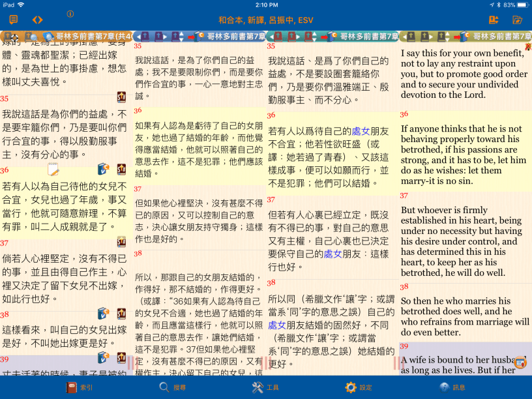
Task: Tap the Strong's number icon on verse 37
Action: click(x=121, y=242)
